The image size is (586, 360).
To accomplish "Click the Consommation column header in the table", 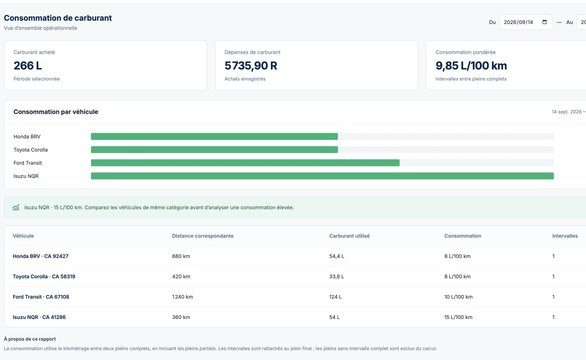I will click(463, 236).
